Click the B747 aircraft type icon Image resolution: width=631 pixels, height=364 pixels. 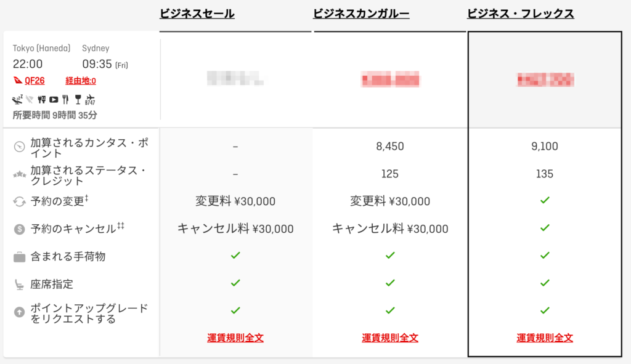click(90, 100)
